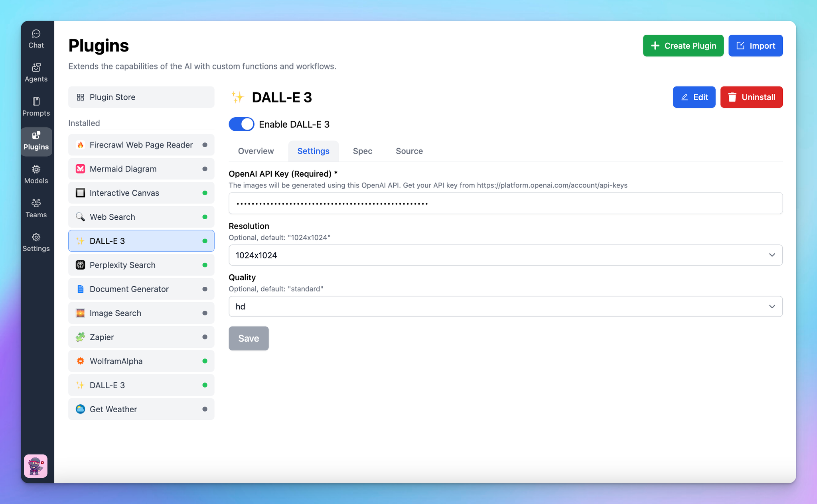Click the green dot for WolframAlpha
Viewport: 817px width, 504px height.
coord(205,361)
